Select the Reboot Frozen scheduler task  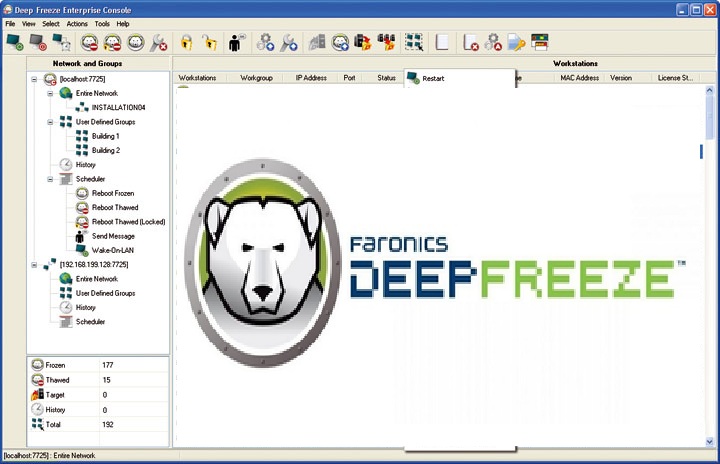coord(113,193)
